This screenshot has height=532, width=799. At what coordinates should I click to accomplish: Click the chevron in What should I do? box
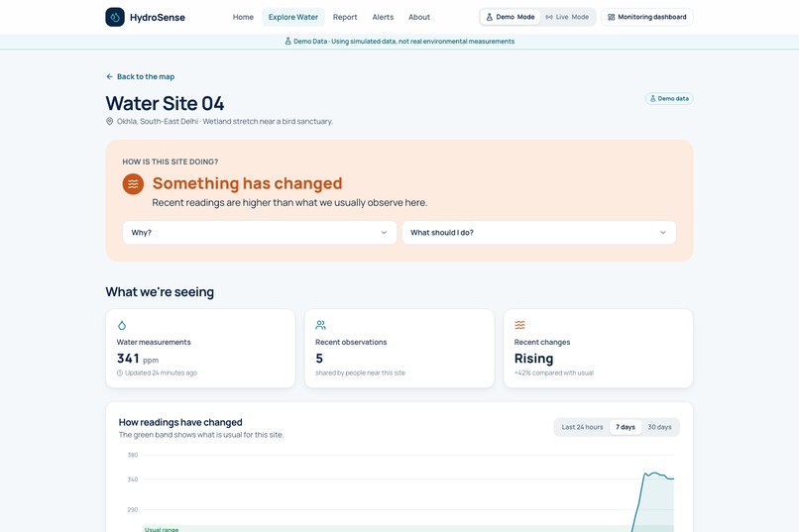point(663,232)
